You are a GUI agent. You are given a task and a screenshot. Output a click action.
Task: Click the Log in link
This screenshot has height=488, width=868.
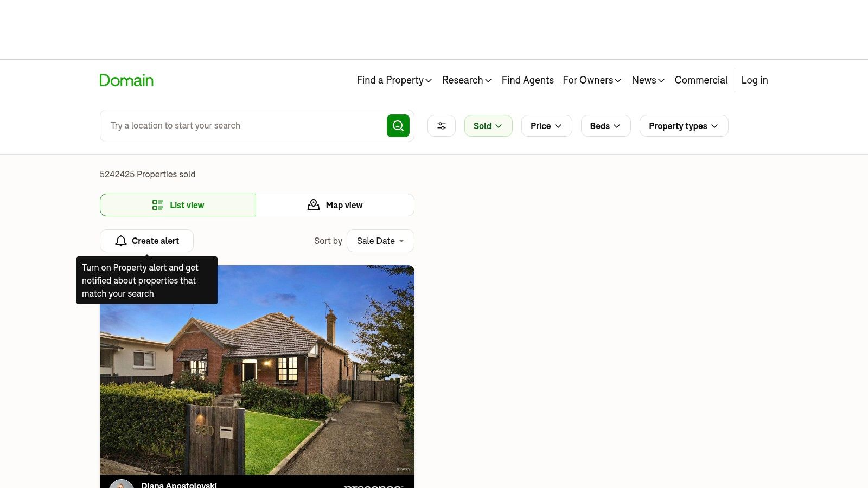coord(754,80)
